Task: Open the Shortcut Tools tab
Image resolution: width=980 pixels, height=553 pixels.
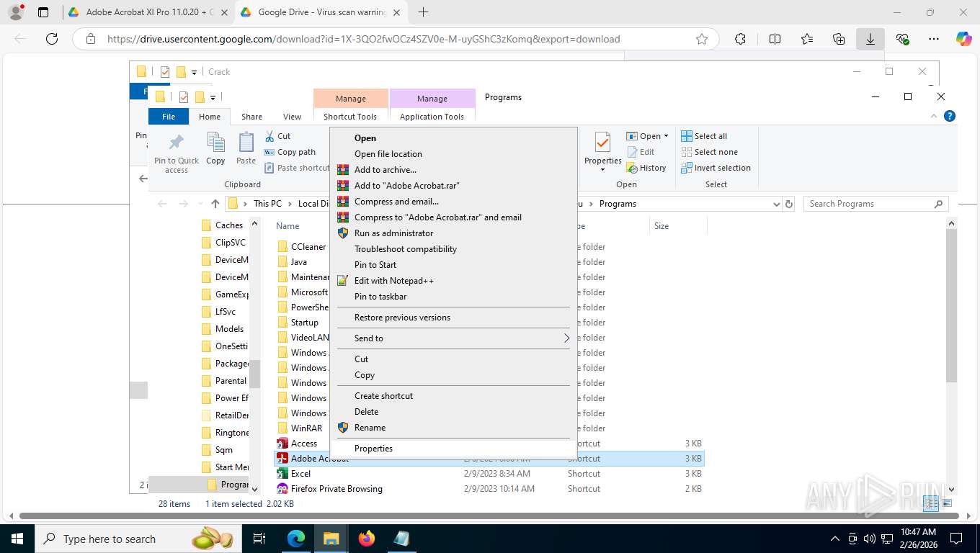Action: (350, 117)
